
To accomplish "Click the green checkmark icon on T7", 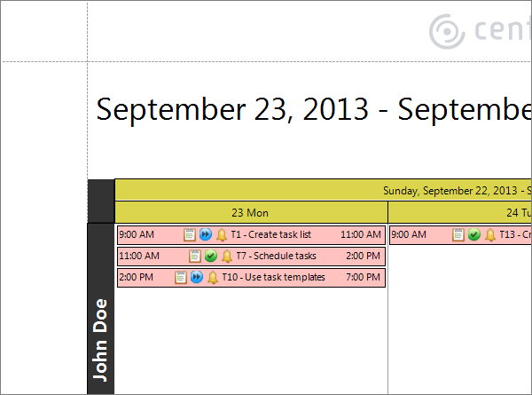I will 211,256.
